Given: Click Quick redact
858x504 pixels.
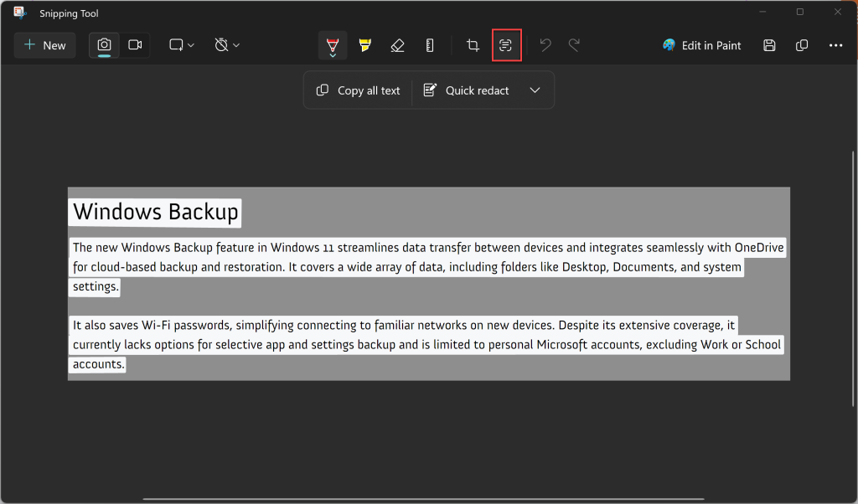Looking at the screenshot, I should pyautogui.click(x=466, y=90).
